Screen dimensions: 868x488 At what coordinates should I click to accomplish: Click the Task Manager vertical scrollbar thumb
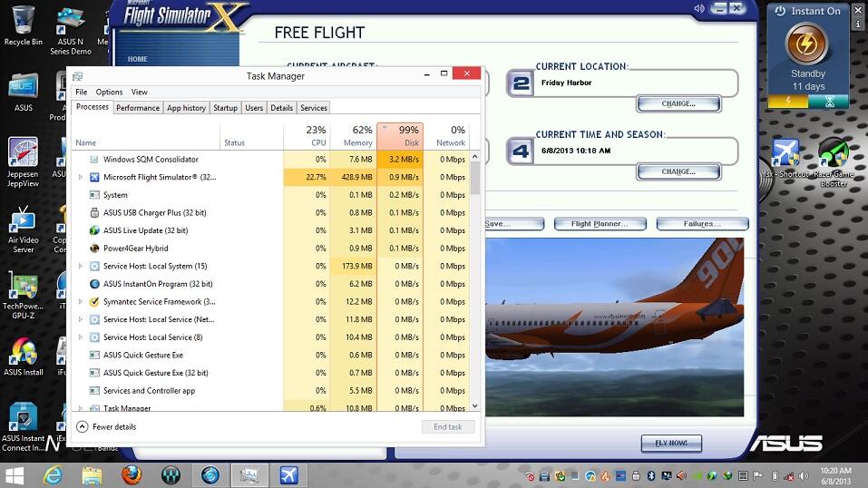pos(474,177)
